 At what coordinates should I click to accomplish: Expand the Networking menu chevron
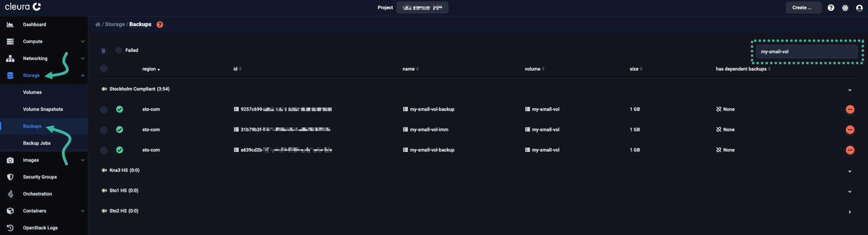[83, 58]
